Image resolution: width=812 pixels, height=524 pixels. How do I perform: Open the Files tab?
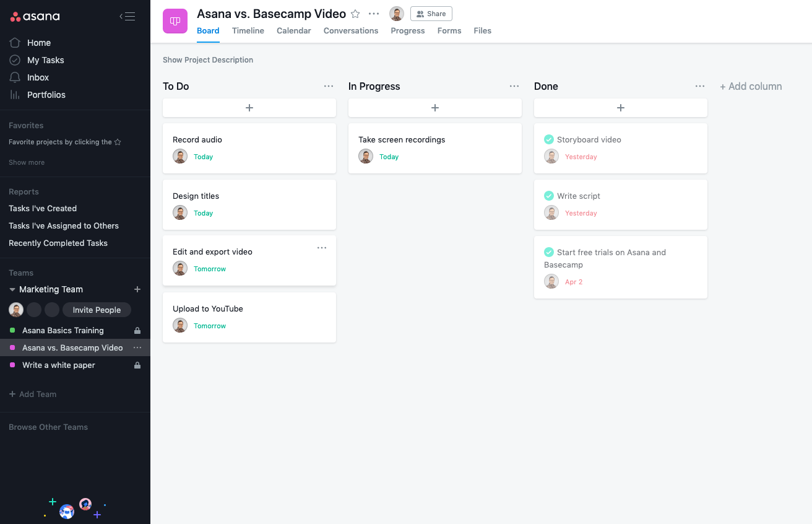click(x=483, y=30)
